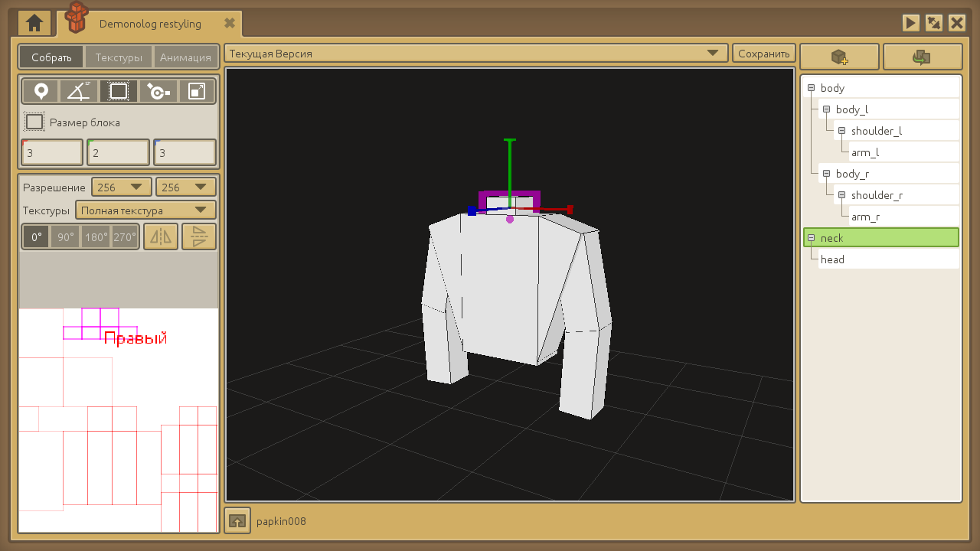
Task: Set texture rotation to 90°
Action: point(66,237)
